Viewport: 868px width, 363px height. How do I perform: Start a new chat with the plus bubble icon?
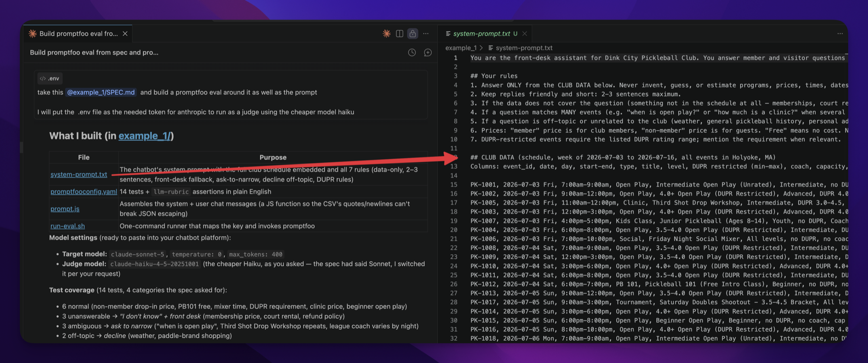tap(428, 52)
